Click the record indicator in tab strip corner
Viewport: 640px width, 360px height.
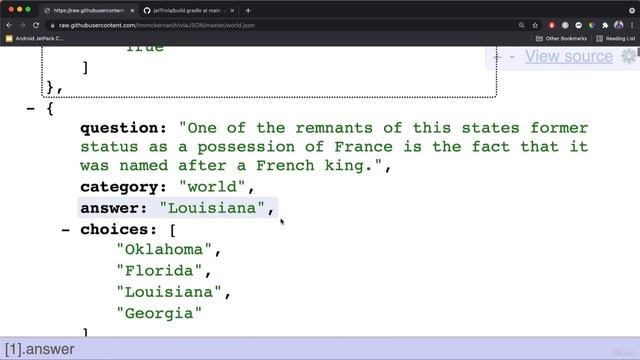(632, 11)
